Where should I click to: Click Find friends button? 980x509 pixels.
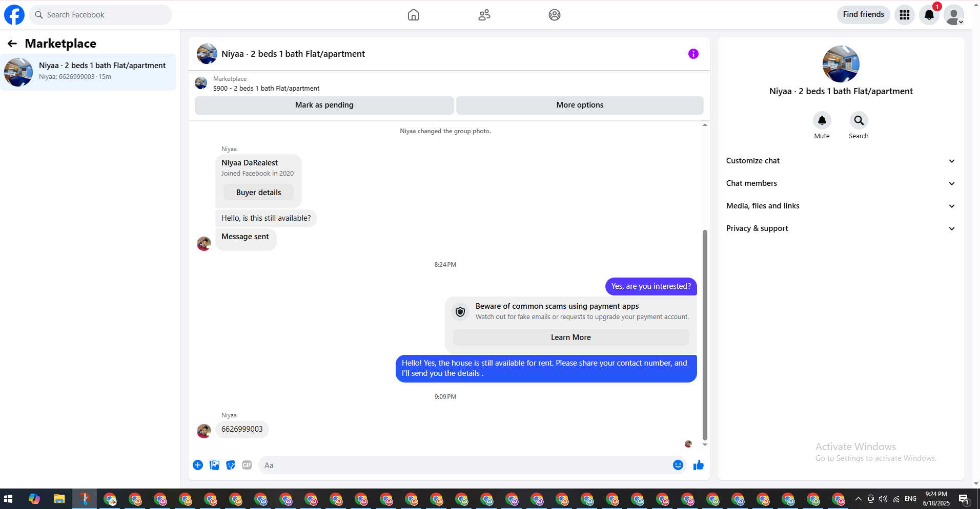[x=864, y=14]
